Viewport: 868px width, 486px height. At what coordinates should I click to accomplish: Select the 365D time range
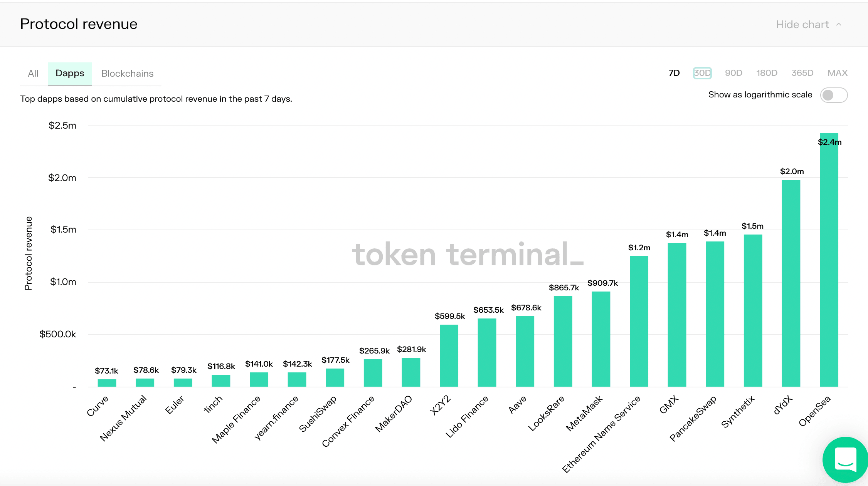(x=802, y=73)
